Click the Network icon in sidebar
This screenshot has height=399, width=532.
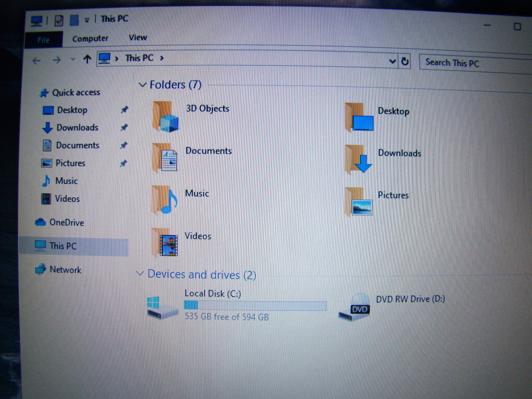pyautogui.click(x=40, y=269)
